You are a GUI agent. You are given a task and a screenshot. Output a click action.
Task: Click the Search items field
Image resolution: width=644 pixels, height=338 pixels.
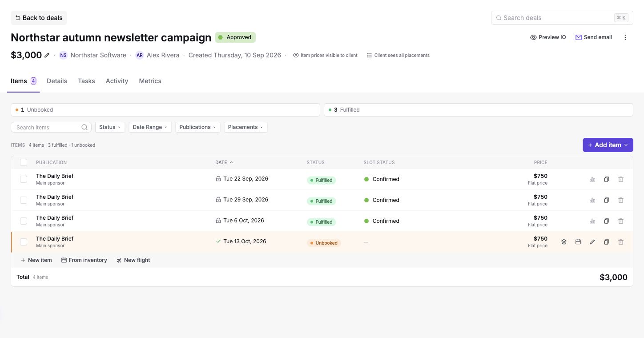(x=51, y=127)
